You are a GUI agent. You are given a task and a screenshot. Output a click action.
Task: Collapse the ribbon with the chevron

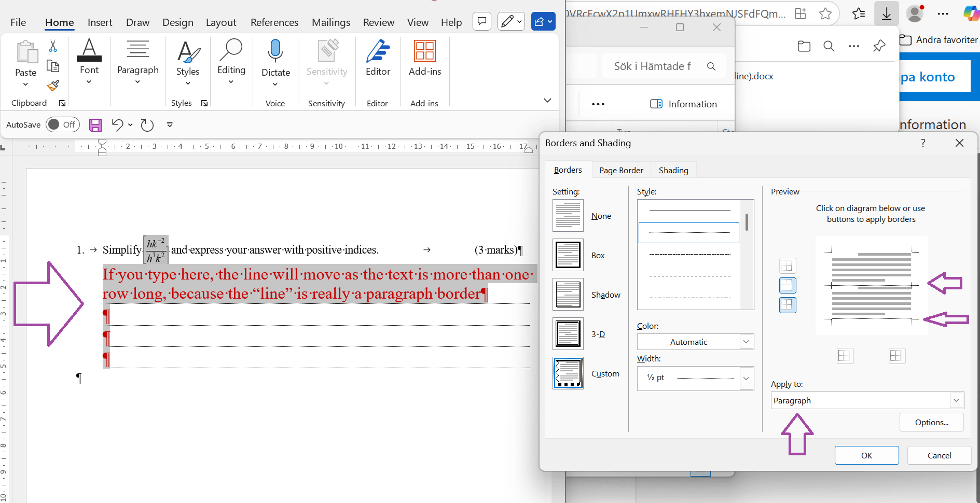547,100
